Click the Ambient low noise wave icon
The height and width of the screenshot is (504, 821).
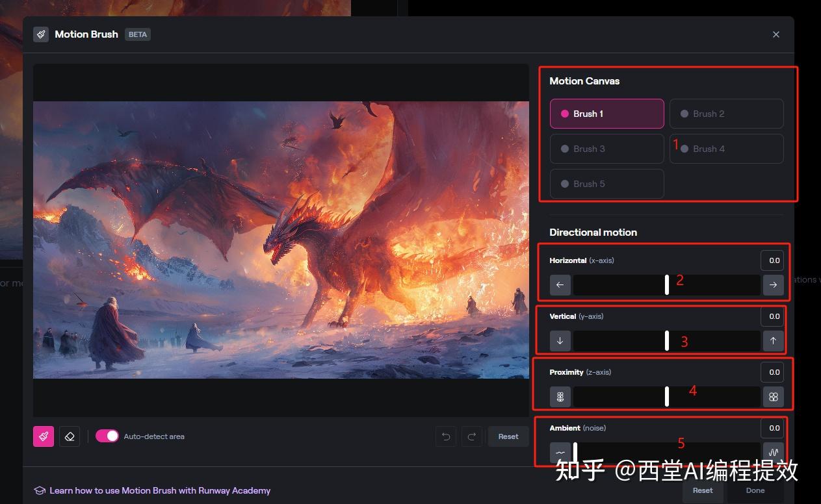coord(560,452)
